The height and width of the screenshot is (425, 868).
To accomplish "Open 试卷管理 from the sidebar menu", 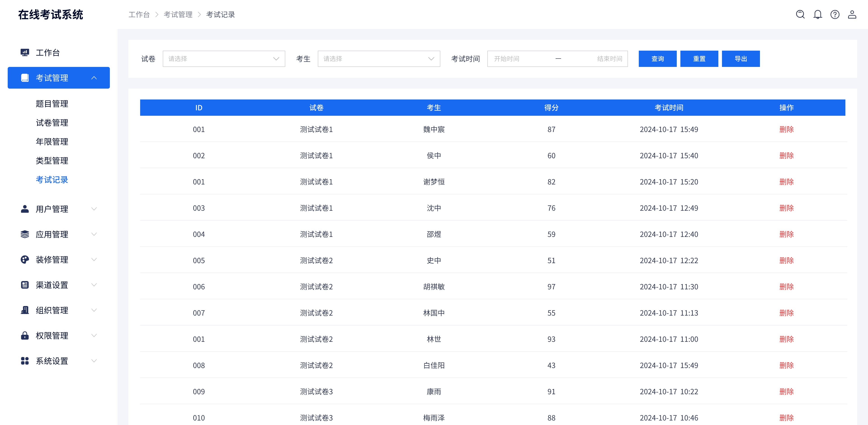I will click(52, 123).
